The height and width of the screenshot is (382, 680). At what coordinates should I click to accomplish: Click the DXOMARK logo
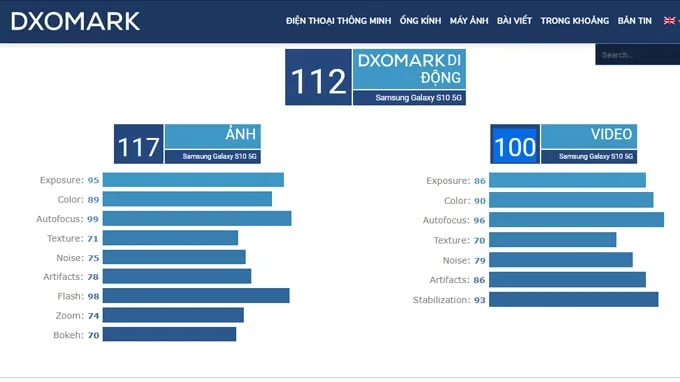tap(75, 21)
